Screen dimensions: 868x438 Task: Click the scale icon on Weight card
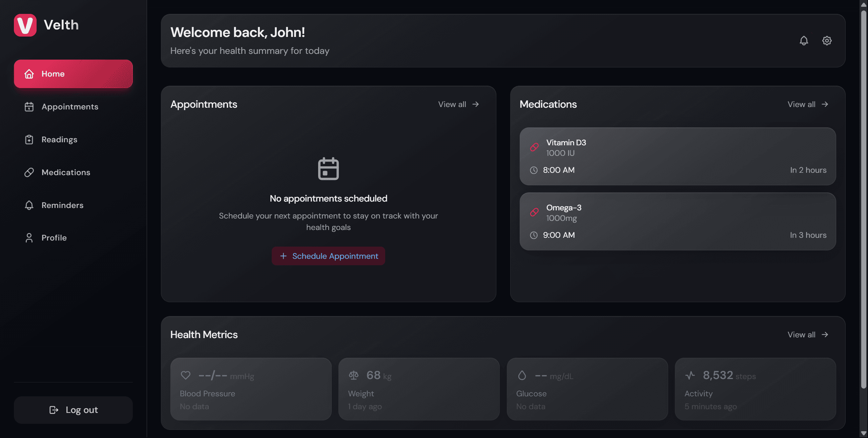354,375
